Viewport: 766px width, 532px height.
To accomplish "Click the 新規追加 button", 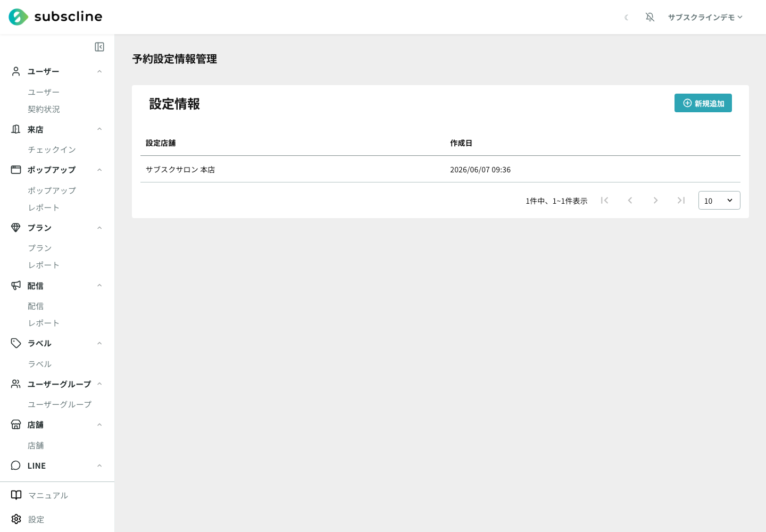I will 703,103.
